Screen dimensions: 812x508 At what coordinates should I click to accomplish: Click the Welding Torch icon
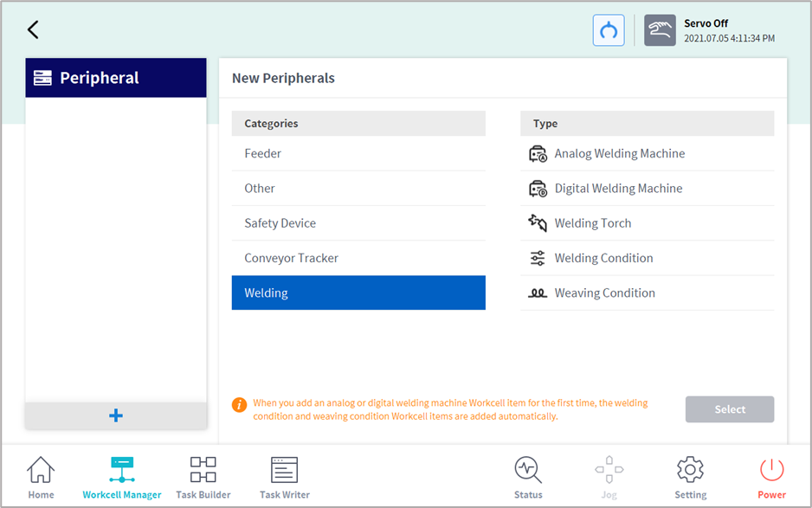pos(538,223)
